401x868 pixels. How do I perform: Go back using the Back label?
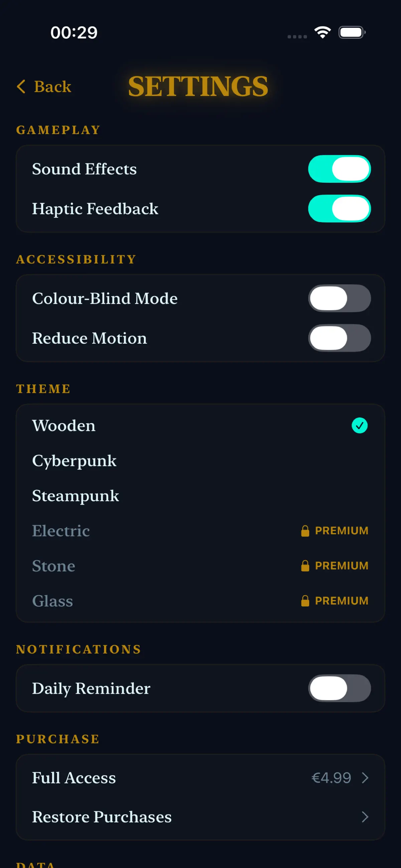(x=52, y=87)
